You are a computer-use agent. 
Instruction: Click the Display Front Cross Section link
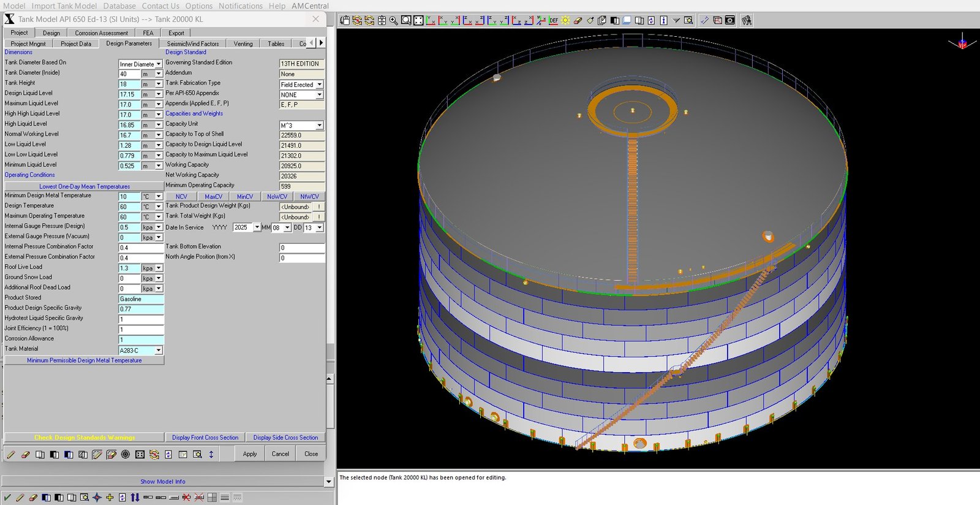pos(205,438)
